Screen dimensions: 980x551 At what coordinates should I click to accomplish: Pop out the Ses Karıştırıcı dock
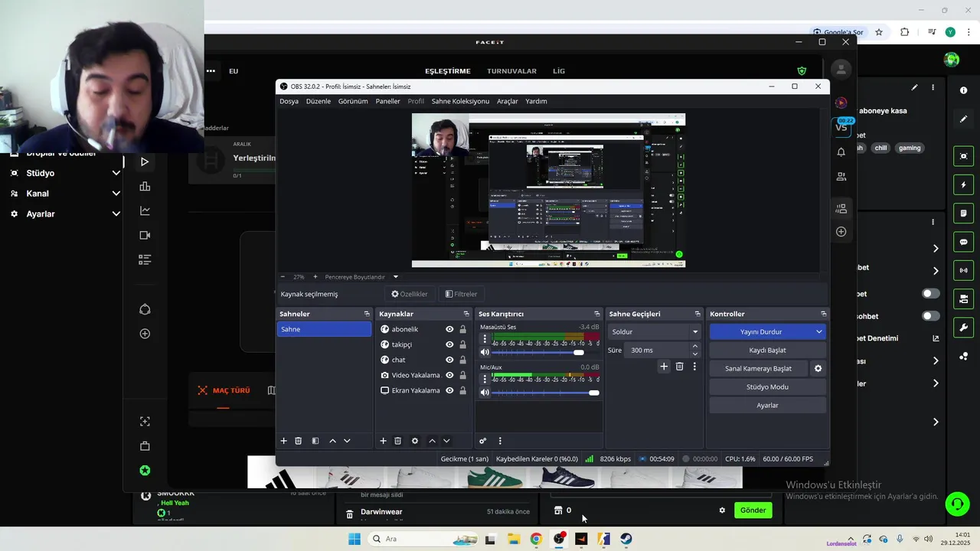[596, 314]
